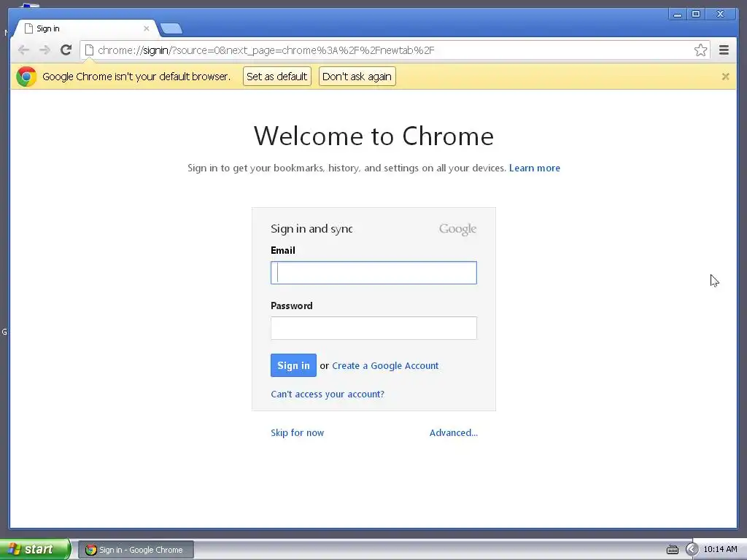The width and height of the screenshot is (747, 560).
Task: Open the Windows Start menu
Action: 35,549
